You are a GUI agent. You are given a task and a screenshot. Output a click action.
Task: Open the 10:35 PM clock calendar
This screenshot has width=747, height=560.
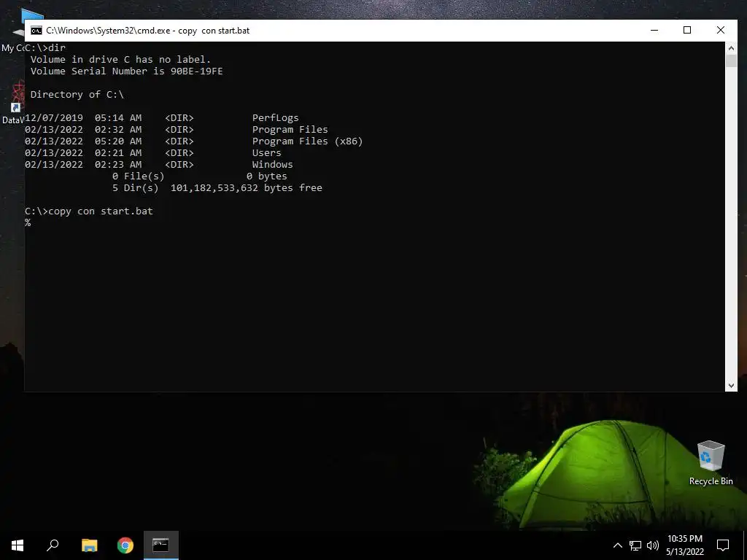coord(684,545)
